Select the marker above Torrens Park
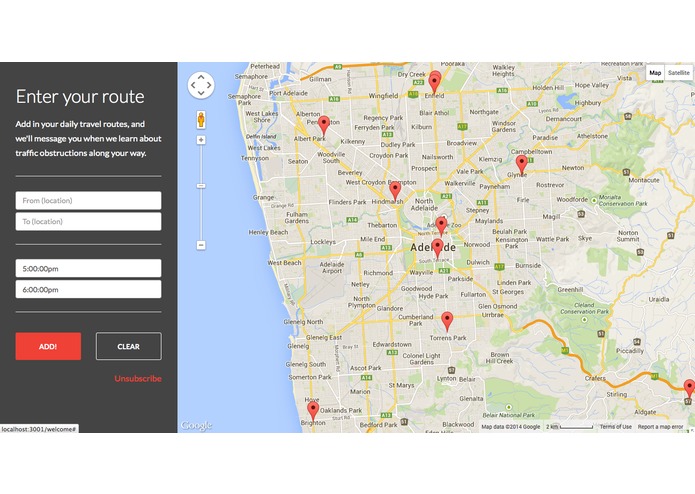 point(447,321)
